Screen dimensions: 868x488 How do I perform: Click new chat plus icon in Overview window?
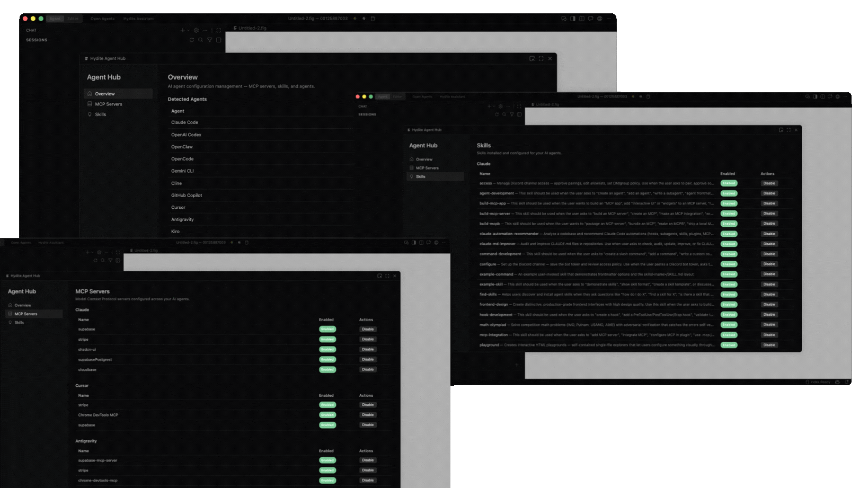tap(182, 30)
